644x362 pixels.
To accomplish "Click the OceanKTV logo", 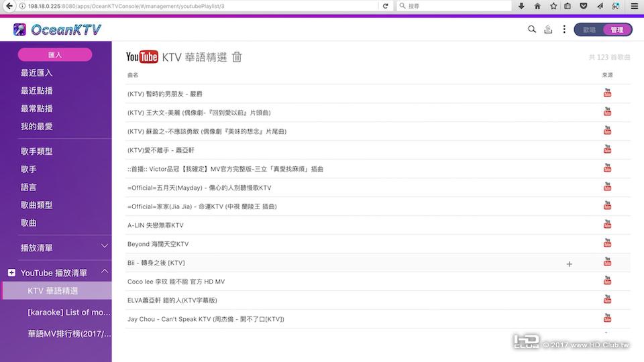I will 56,29.
